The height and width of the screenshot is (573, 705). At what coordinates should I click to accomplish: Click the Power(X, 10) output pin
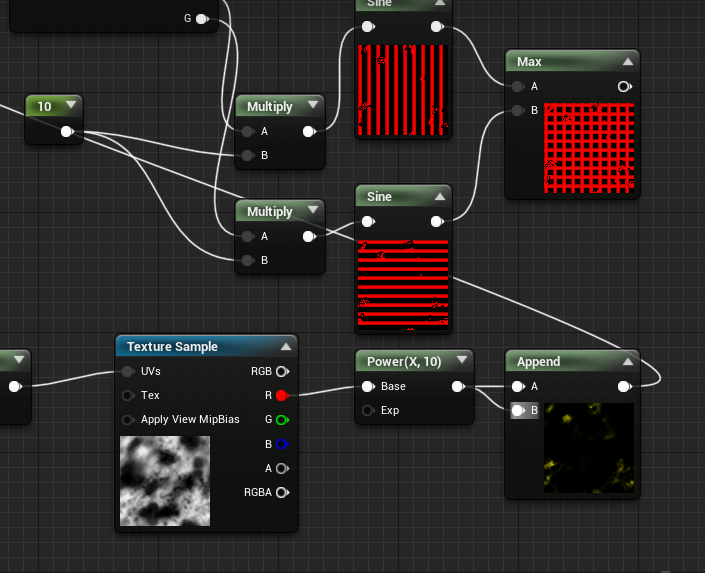[x=458, y=386]
